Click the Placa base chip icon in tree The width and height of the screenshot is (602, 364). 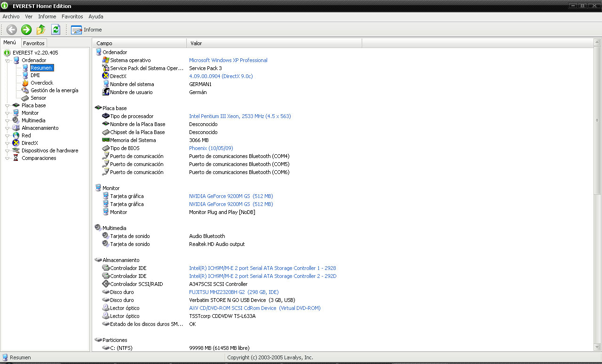(x=16, y=105)
